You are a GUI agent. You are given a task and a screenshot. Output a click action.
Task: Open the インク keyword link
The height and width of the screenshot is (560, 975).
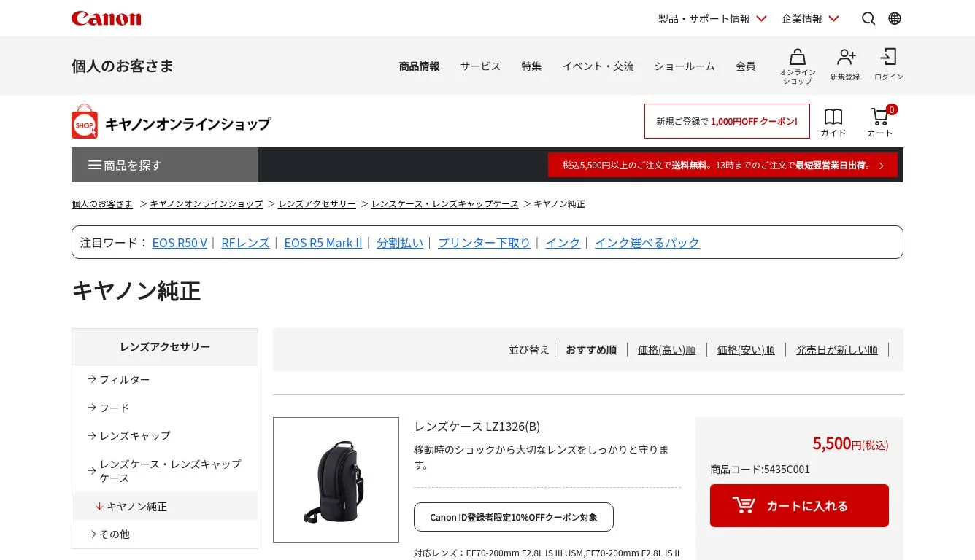point(563,243)
